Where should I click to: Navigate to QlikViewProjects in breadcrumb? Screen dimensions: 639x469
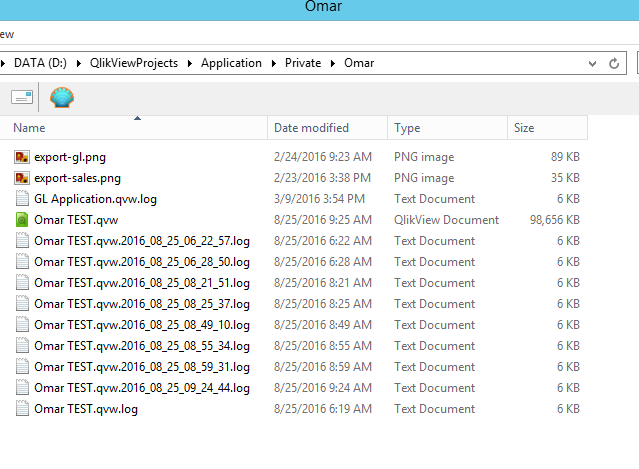[x=134, y=63]
